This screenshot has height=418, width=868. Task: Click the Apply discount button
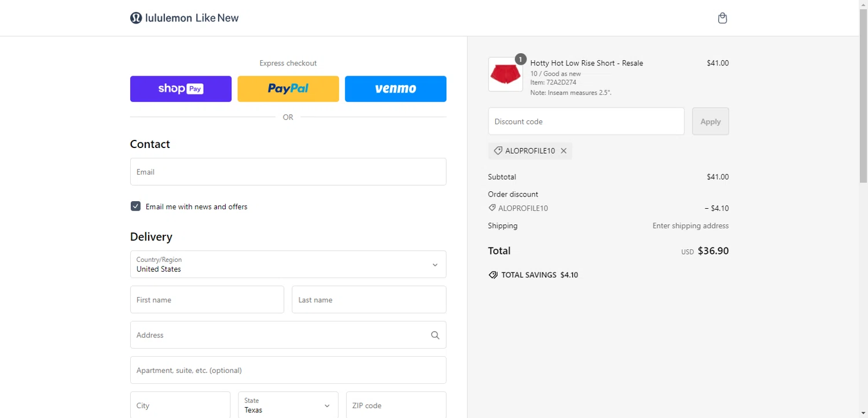tap(710, 121)
